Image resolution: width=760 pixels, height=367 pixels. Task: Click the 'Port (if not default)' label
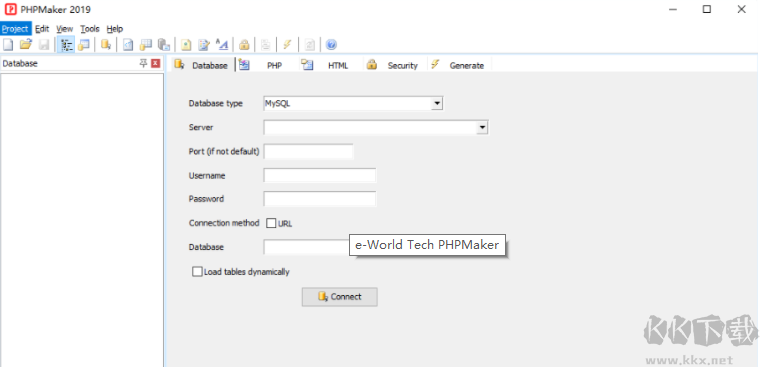click(x=224, y=152)
